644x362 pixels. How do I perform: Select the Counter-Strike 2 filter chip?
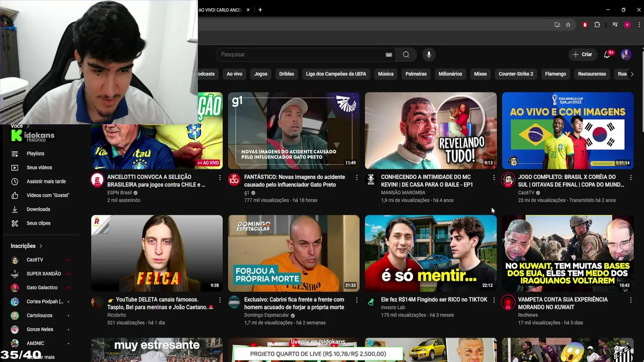(x=516, y=74)
